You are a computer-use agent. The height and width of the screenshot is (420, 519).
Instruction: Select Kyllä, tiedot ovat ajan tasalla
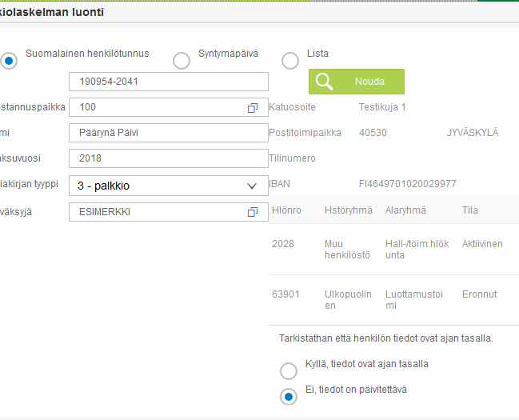pos(289,371)
